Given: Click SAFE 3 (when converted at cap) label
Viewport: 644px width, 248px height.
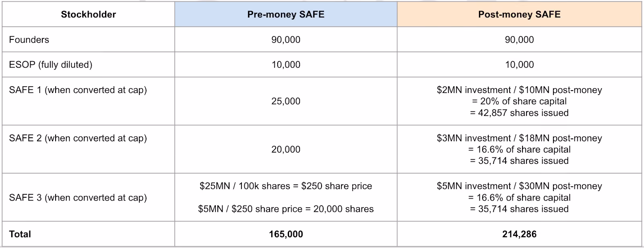Looking at the screenshot, I should tap(78, 198).
